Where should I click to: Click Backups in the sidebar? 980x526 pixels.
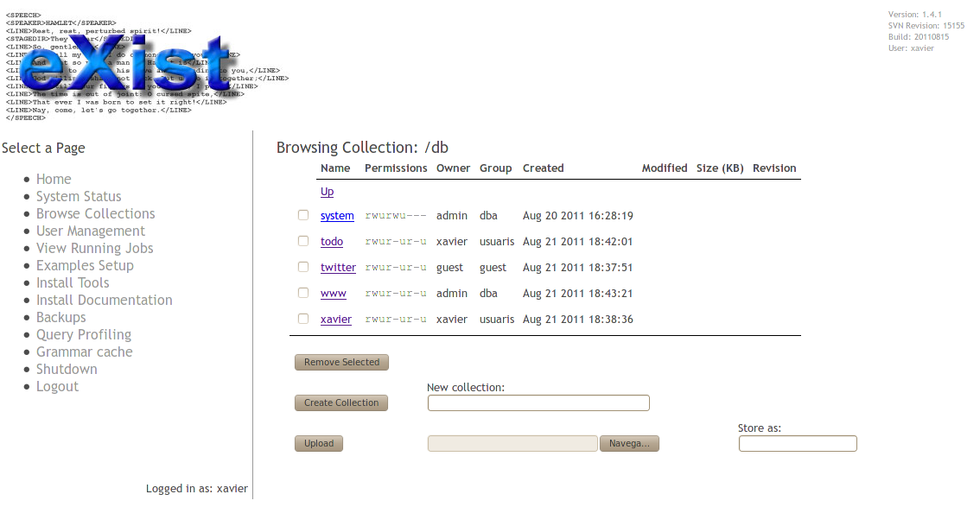pyautogui.click(x=61, y=317)
